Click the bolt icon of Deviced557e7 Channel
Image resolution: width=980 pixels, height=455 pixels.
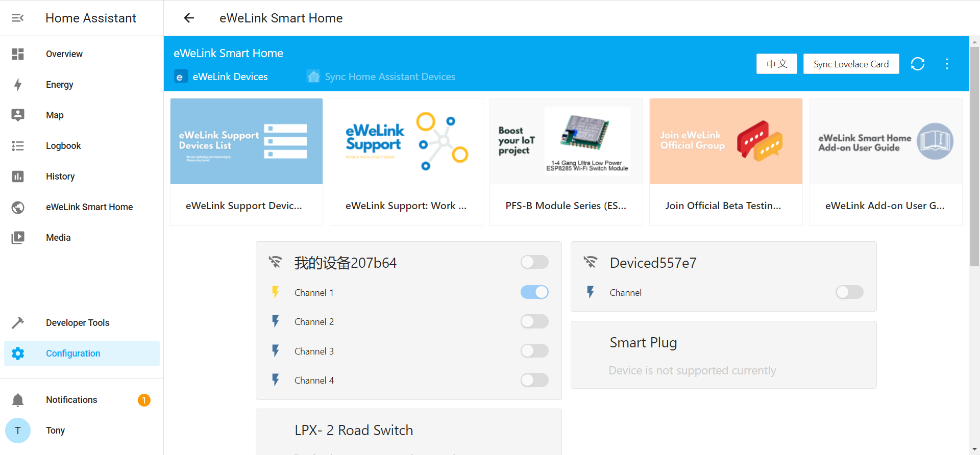(x=590, y=292)
